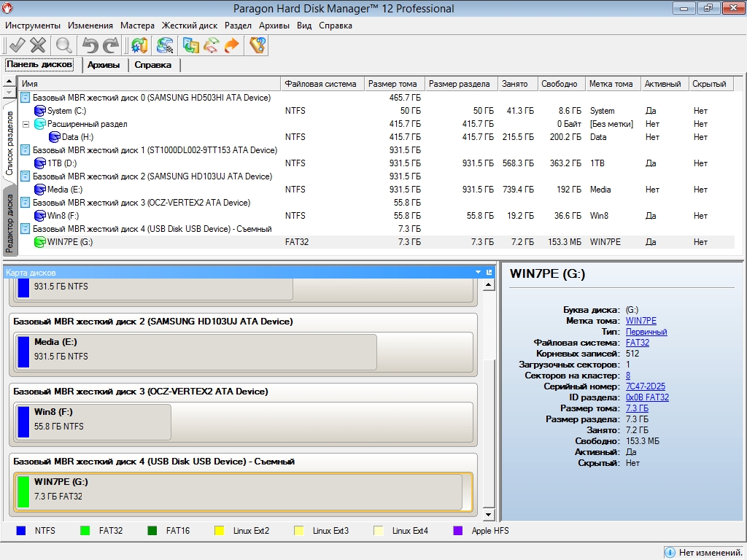The image size is (747, 560).
Task: Click the sectors per cluster '8' link
Action: click(x=628, y=376)
